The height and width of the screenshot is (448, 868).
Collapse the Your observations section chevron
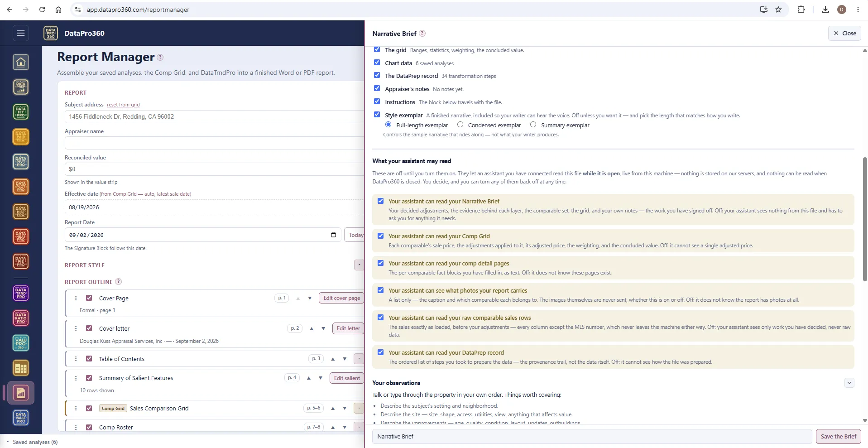[x=849, y=383]
